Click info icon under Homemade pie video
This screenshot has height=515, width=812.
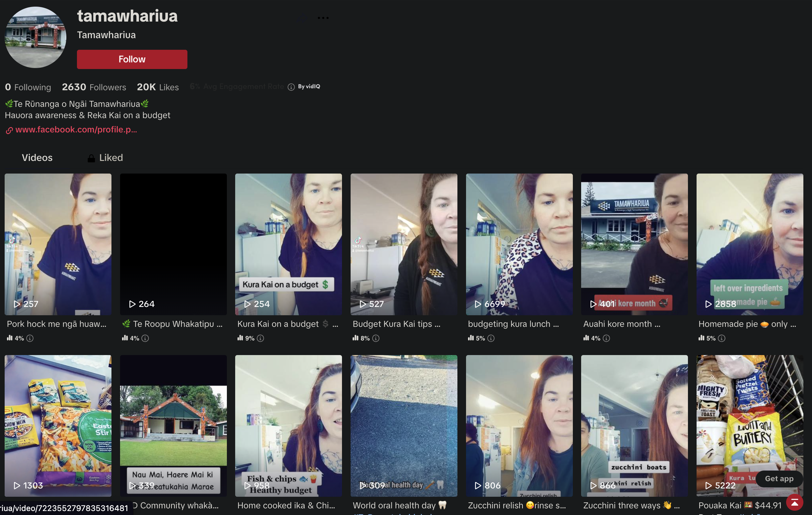(x=721, y=338)
